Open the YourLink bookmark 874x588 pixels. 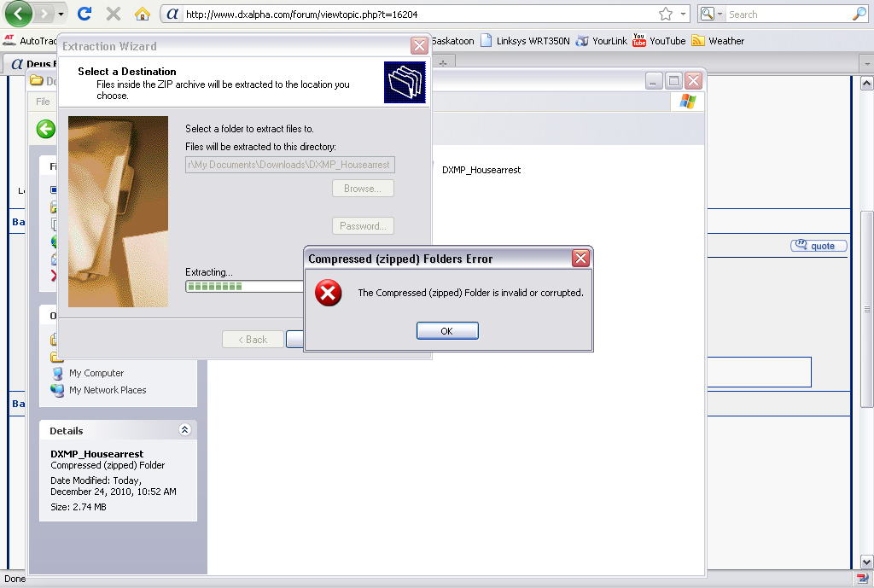tap(602, 41)
